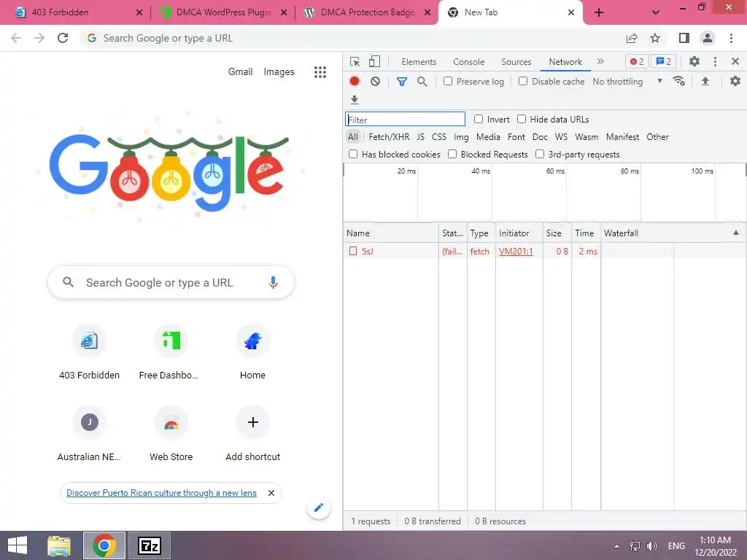Viewport: 747px width, 560px height.
Task: Toggle the network filter funnel icon
Action: (x=402, y=82)
